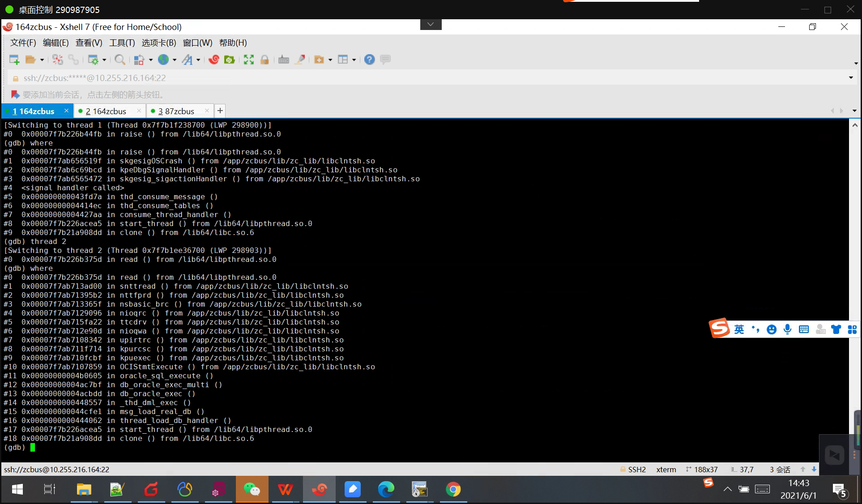This screenshot has height=504, width=862.
Task: Click the terminal vertical scrollbar up arrow
Action: (854, 126)
